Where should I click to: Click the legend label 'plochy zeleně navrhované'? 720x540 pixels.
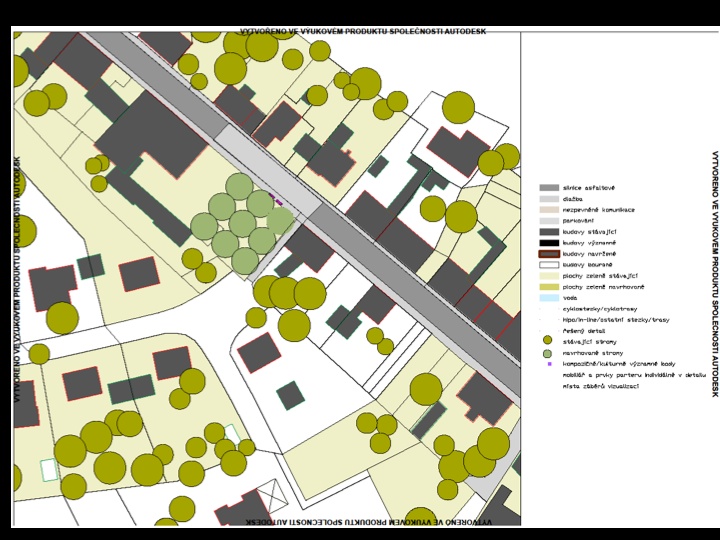point(603,287)
